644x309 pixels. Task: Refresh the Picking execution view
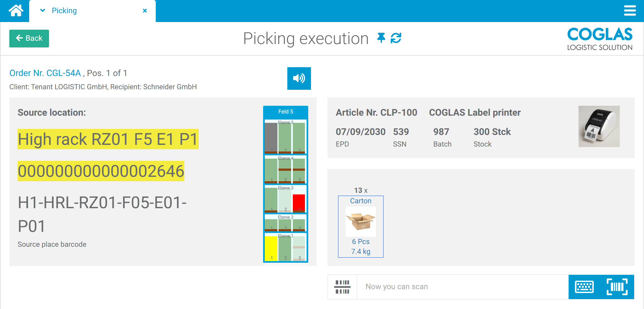(x=396, y=38)
